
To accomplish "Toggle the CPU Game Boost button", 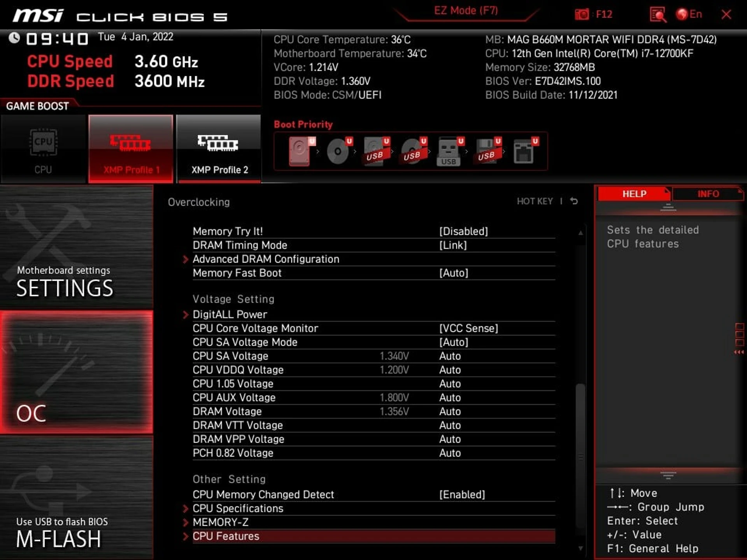I will 43,149.
